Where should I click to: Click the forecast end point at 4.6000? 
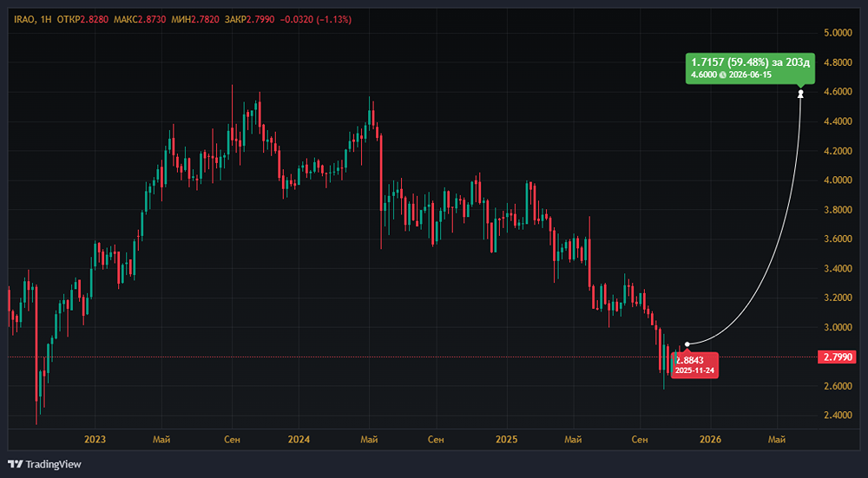[x=800, y=94]
